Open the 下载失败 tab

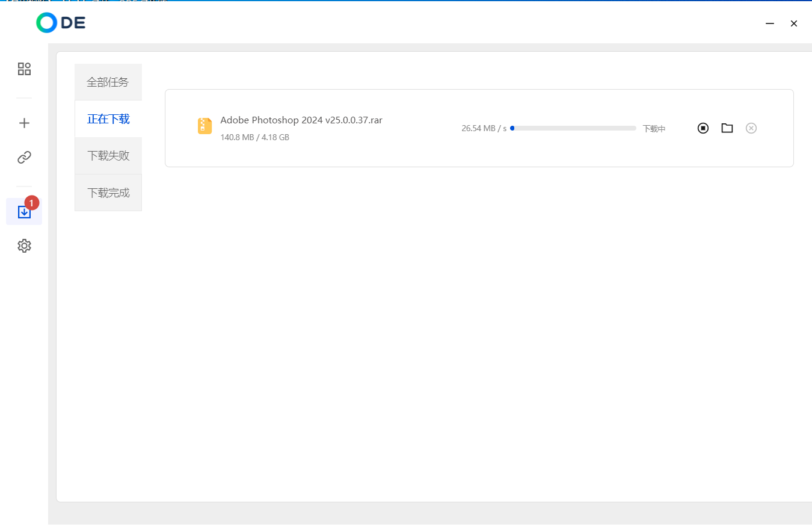pyautogui.click(x=108, y=156)
